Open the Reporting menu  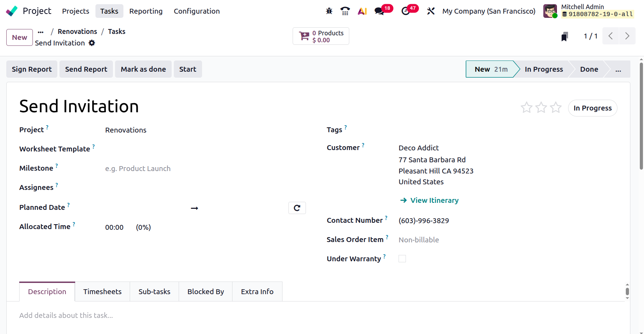click(146, 11)
